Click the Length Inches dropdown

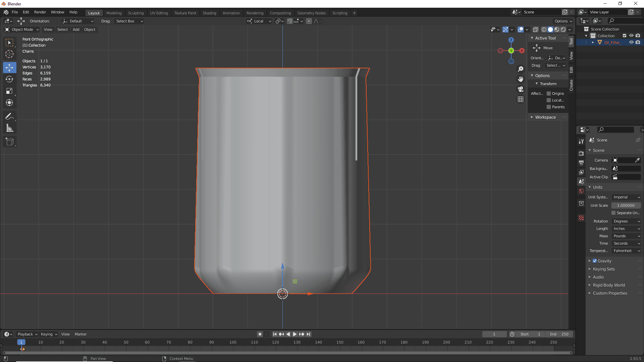point(626,229)
